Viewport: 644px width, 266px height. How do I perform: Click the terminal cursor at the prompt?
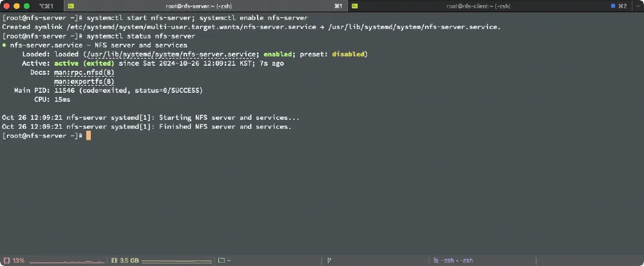(89, 136)
